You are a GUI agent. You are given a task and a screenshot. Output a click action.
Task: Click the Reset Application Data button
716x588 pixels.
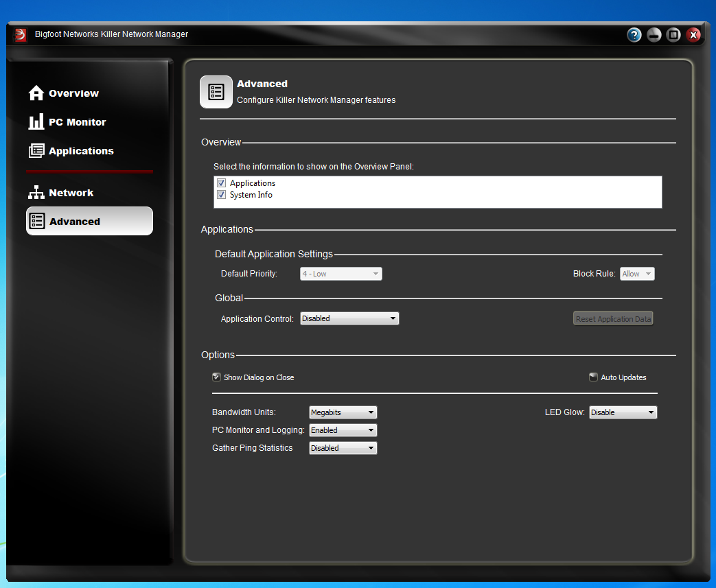[613, 318]
